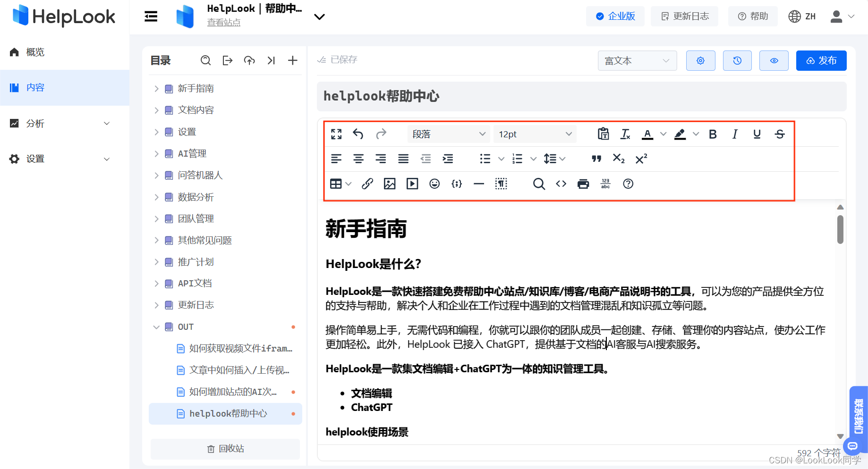Undo the last edit
The image size is (868, 469).
pyautogui.click(x=358, y=134)
